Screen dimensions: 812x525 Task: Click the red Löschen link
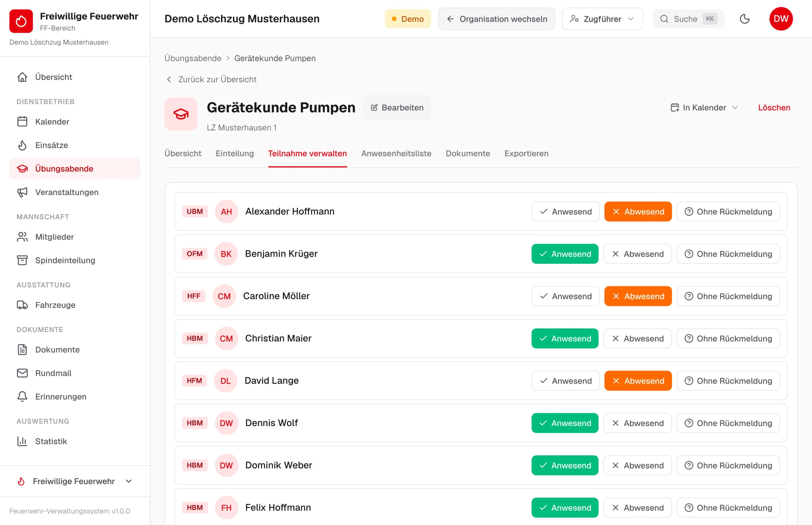coord(774,108)
